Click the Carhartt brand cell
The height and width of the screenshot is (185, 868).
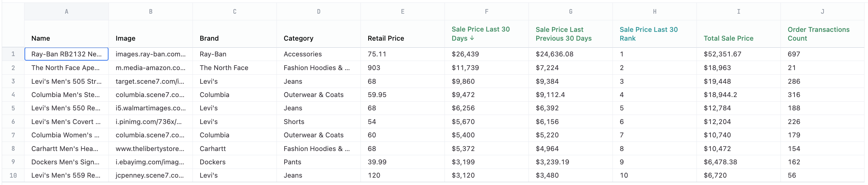pyautogui.click(x=213, y=149)
